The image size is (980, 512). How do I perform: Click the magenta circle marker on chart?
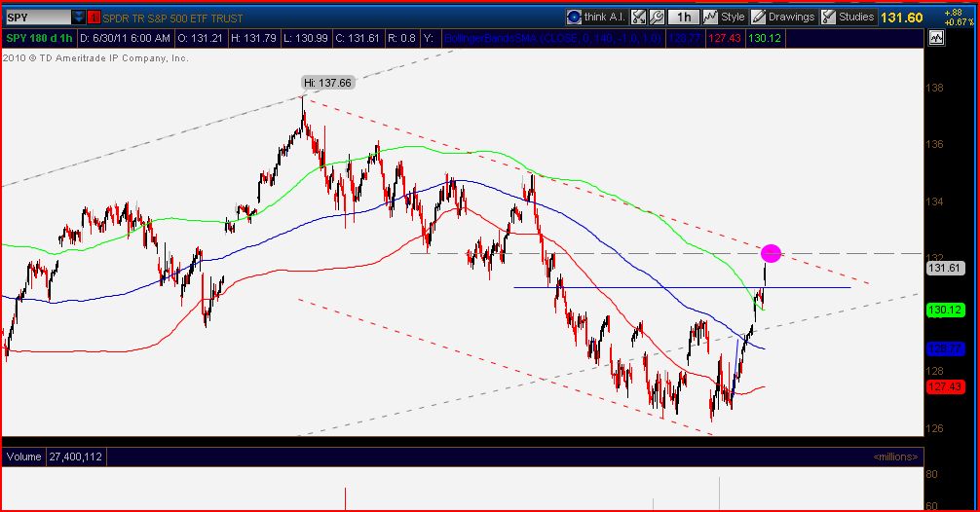point(771,253)
